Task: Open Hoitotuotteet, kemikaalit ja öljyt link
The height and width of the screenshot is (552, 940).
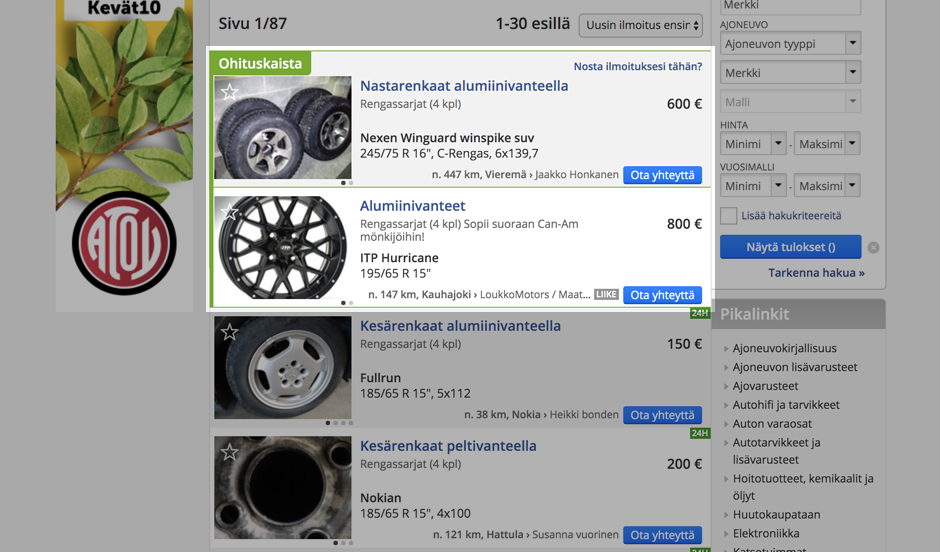Action: pyautogui.click(x=803, y=487)
